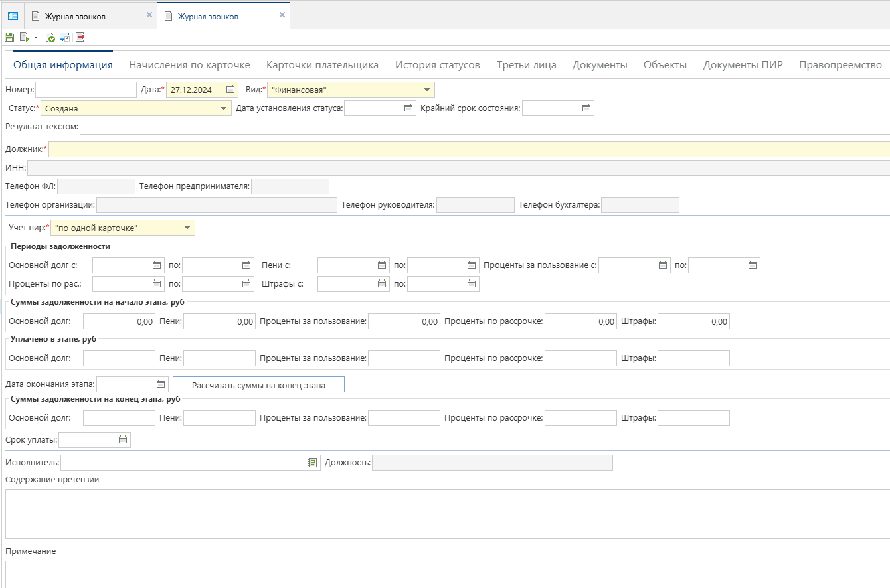This screenshot has width=890, height=588.
Task: Click the run document icon with green arrow
Action: click(x=24, y=38)
